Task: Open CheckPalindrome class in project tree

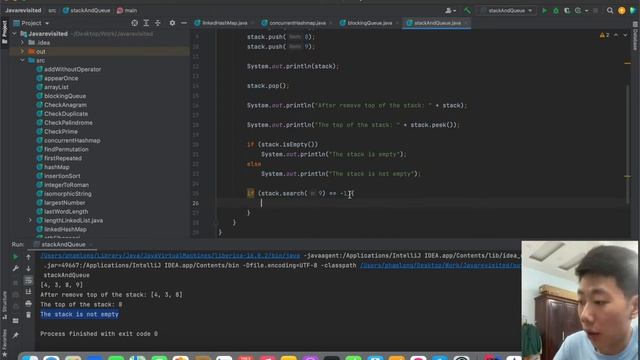Action: [68, 123]
